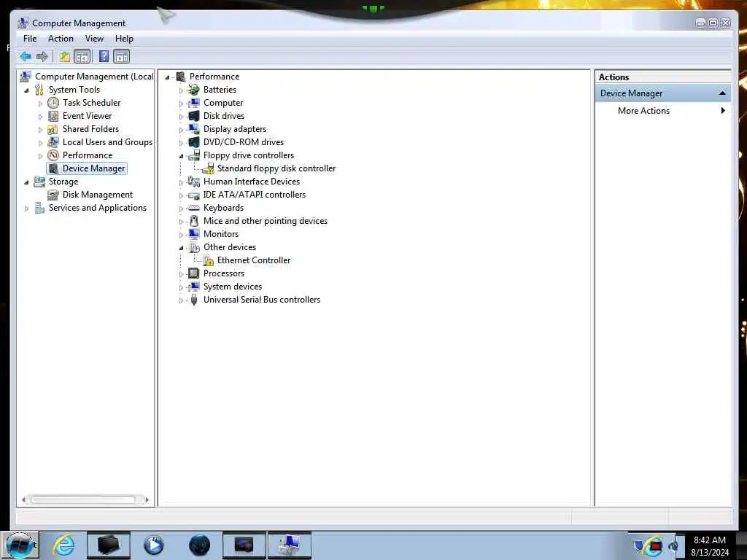747x560 pixels.
Task: Select the Event Viewer icon
Action: pyautogui.click(x=53, y=116)
